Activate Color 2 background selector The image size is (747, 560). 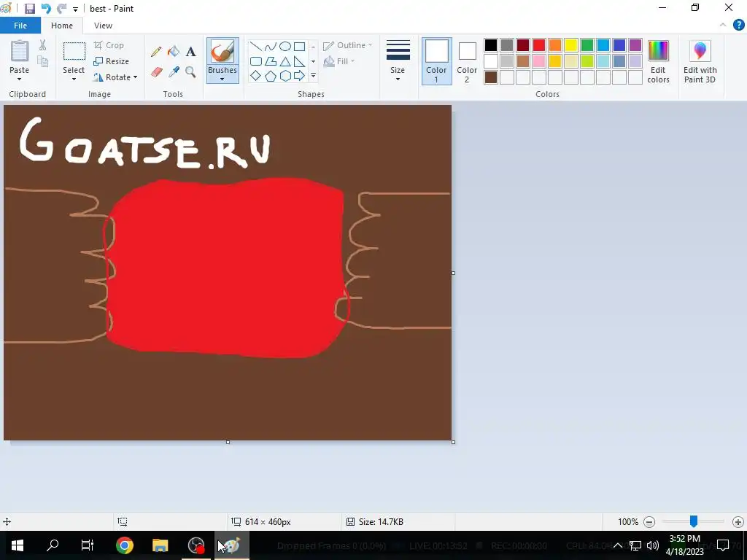tap(467, 61)
